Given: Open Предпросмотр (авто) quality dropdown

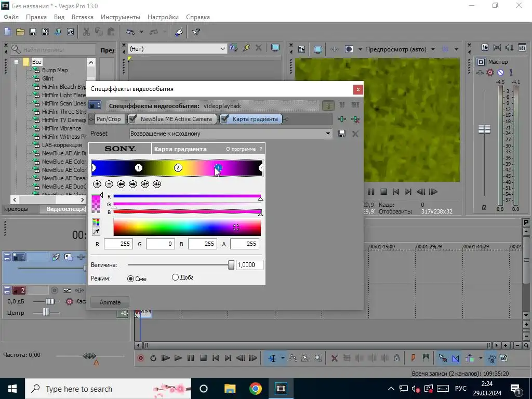Looking at the screenshot, I should (433, 49).
